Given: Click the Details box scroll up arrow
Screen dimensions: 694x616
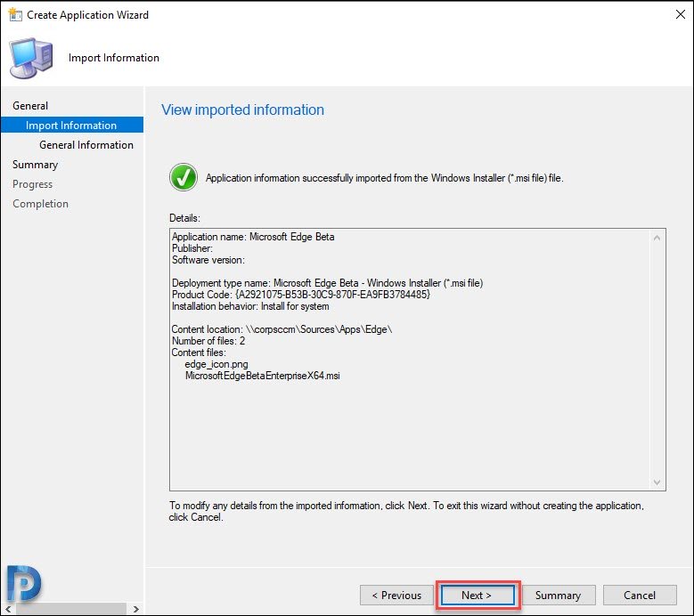Looking at the screenshot, I should [657, 238].
